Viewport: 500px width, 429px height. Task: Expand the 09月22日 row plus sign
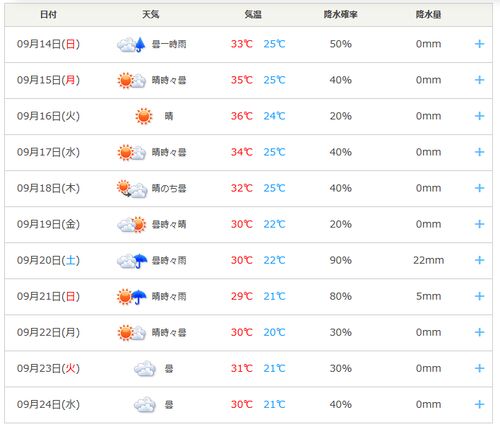(x=479, y=332)
